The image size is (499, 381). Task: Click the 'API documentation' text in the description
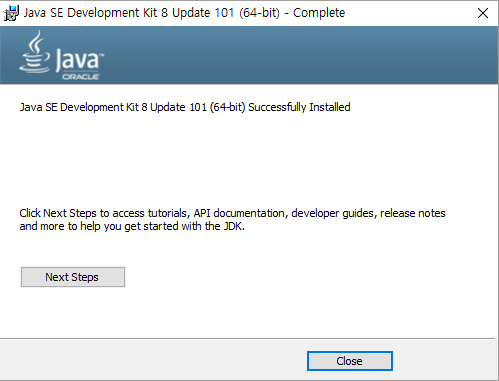pyautogui.click(x=239, y=213)
